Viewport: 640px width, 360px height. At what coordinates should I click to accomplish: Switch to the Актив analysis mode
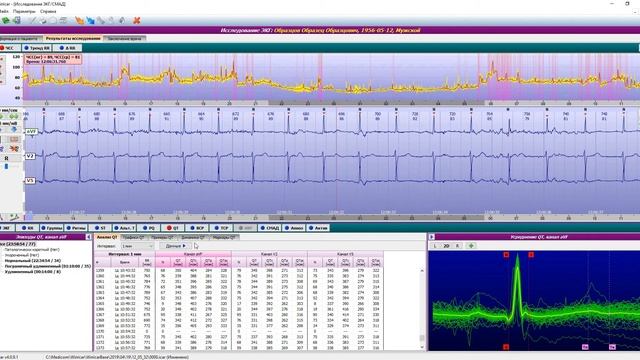tap(318, 228)
